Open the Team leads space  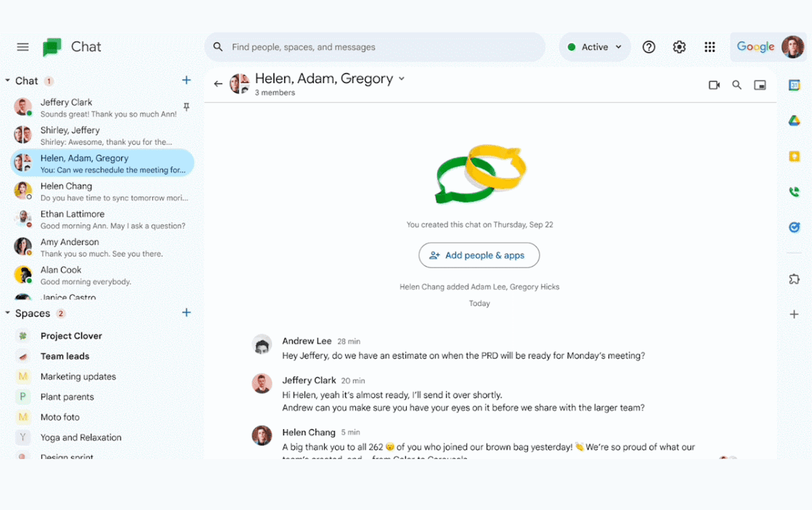(102, 356)
